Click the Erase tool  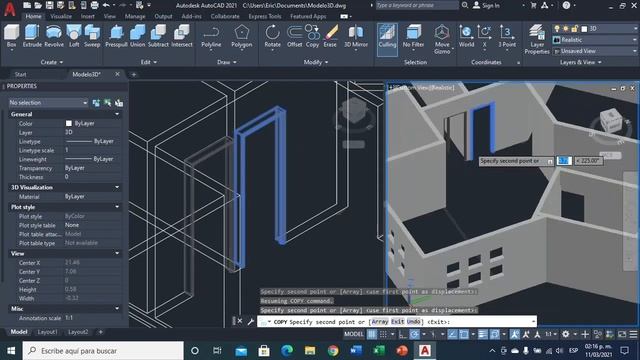330,36
